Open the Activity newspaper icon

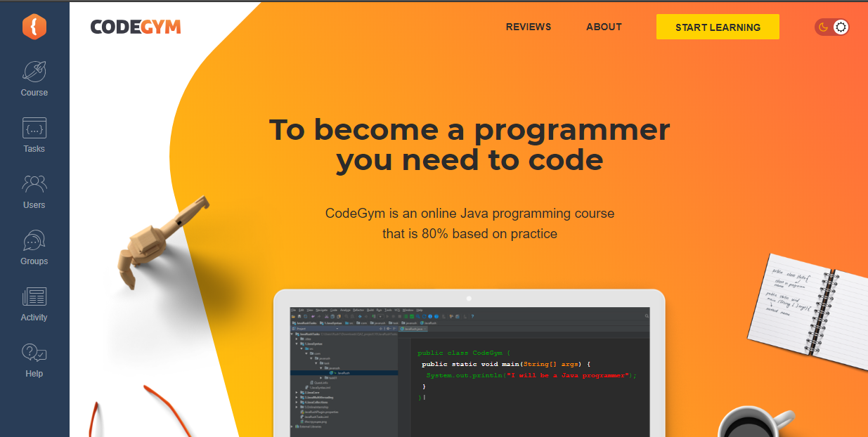point(34,296)
